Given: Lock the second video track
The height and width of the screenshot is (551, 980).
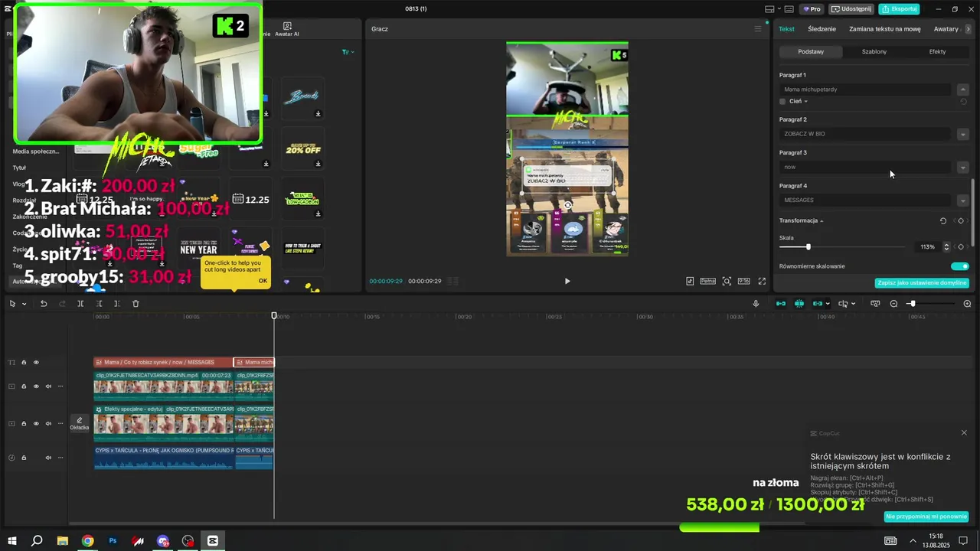Looking at the screenshot, I should pos(24,423).
